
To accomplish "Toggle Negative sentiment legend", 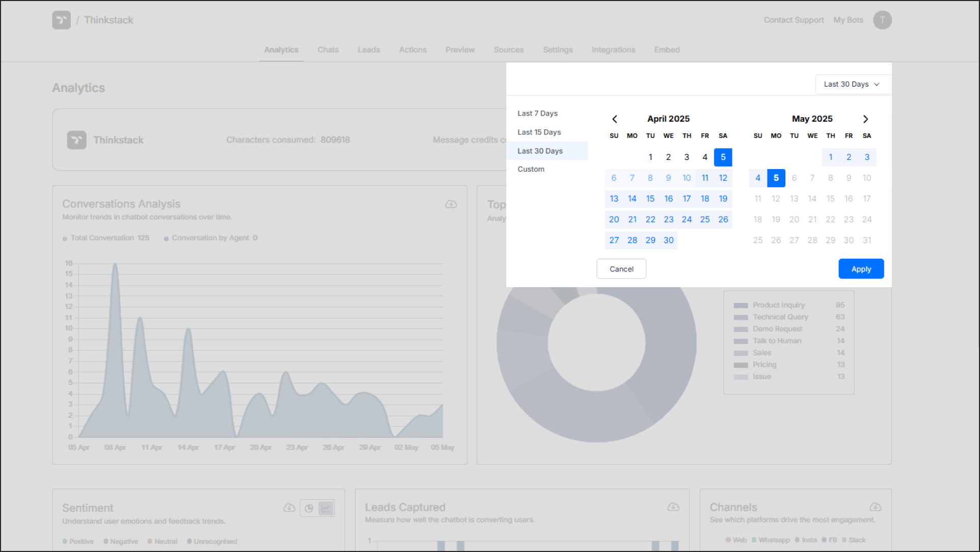I will click(121, 541).
